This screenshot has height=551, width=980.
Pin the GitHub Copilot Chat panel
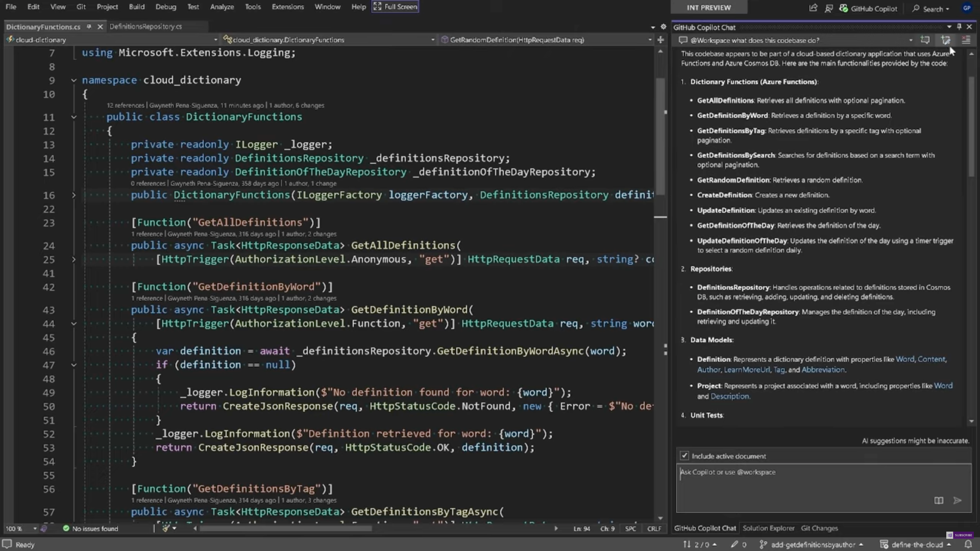click(x=959, y=27)
